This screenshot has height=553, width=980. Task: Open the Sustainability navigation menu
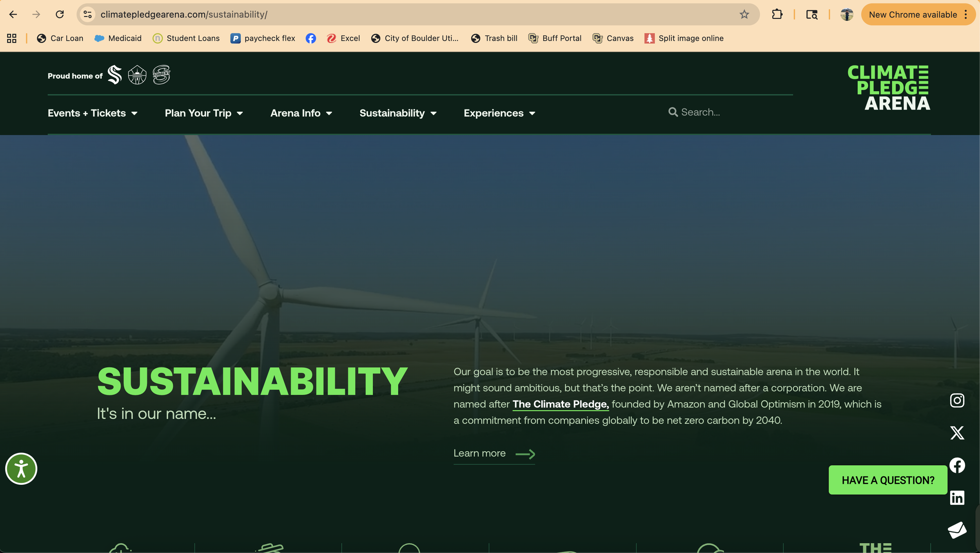[x=398, y=113]
